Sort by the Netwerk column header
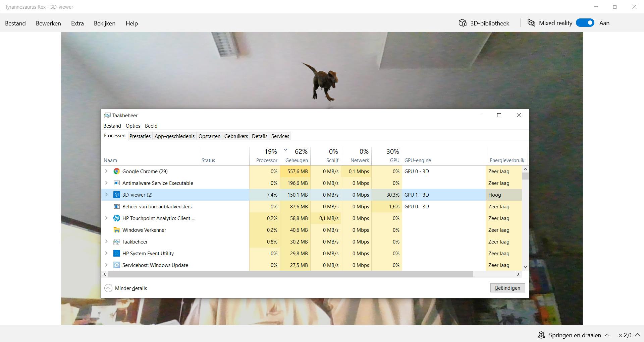The height and width of the screenshot is (342, 644). (356, 156)
